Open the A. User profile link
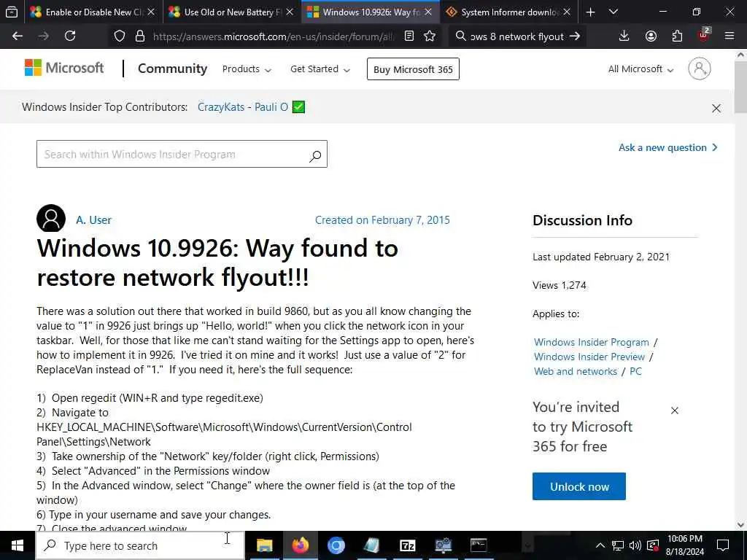This screenshot has width=747, height=560. (x=93, y=220)
